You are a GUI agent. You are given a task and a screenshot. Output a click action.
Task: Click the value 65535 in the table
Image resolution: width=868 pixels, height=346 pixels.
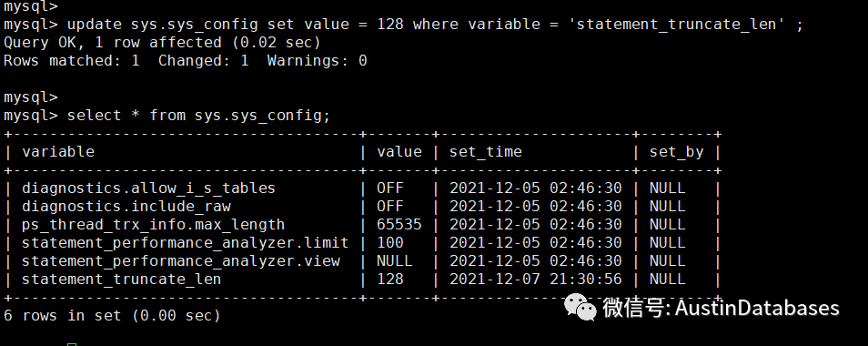point(399,225)
